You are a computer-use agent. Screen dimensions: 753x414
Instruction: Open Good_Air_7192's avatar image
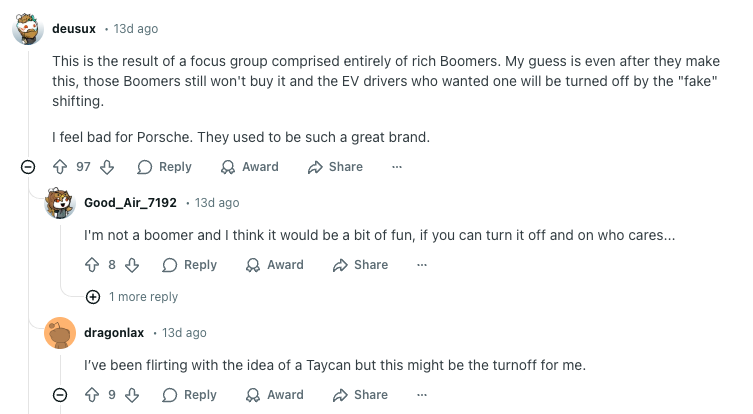pos(60,203)
